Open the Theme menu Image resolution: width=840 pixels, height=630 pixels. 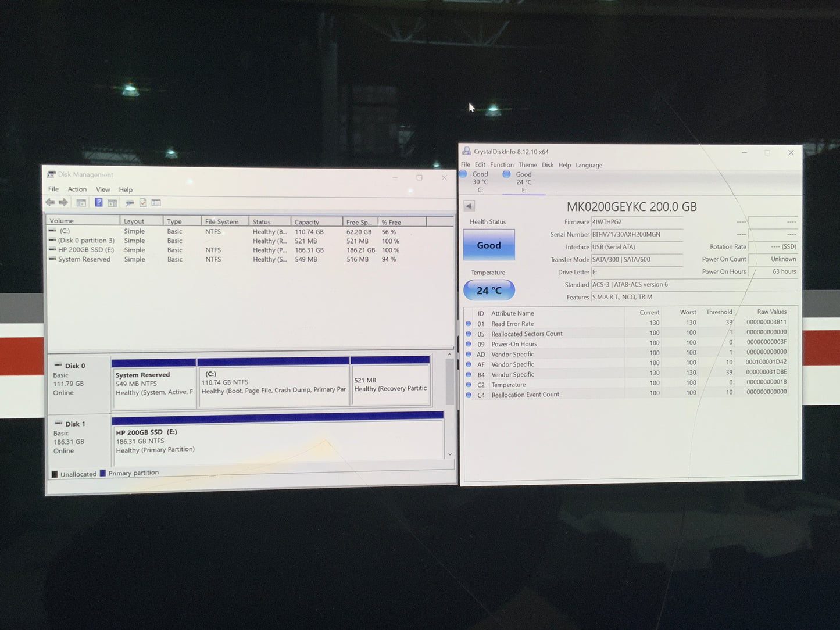click(528, 164)
